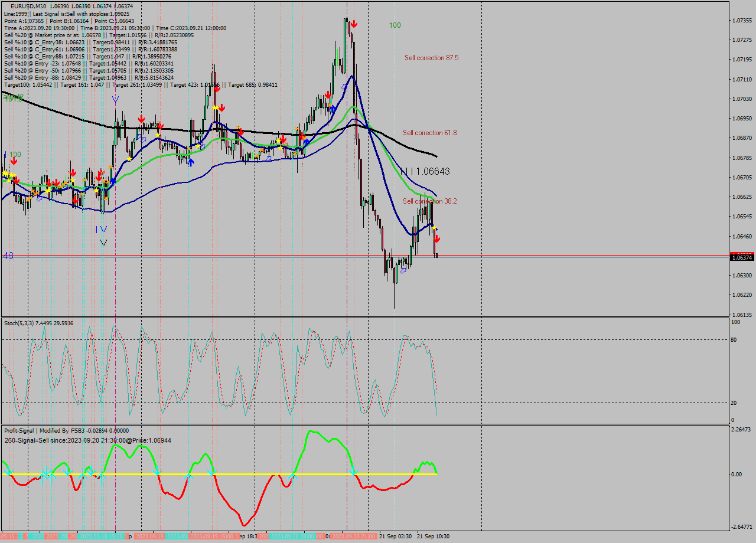Click the 'Sell correction 61.8' label

click(x=430, y=133)
